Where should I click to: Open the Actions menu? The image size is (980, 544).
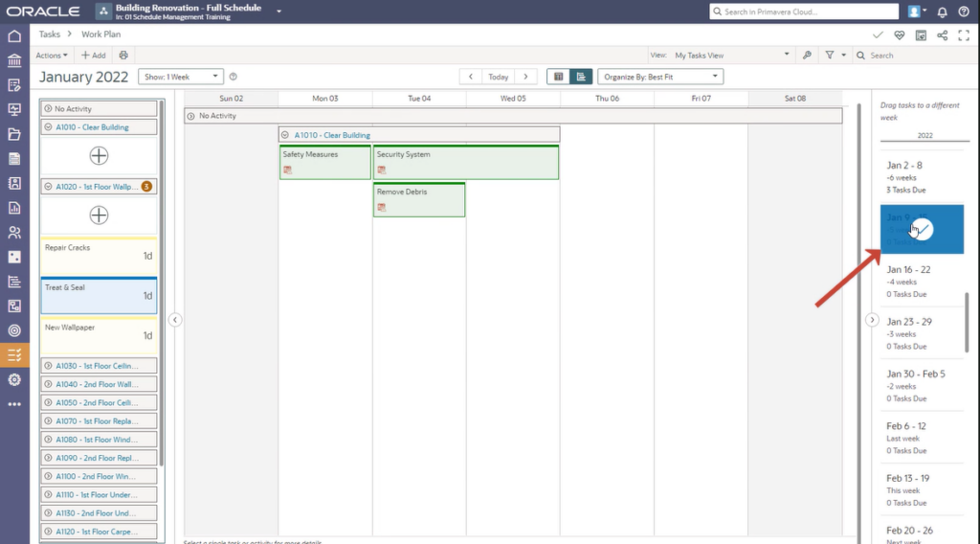[52, 56]
